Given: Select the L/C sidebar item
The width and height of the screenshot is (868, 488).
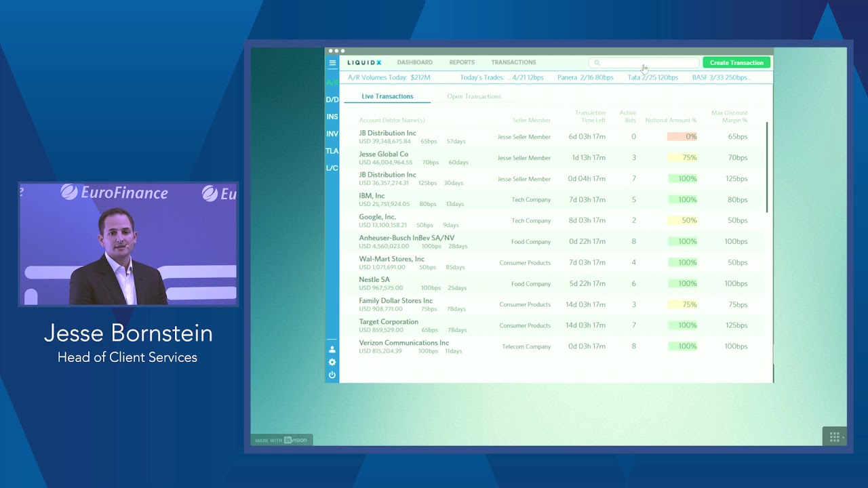Looking at the screenshot, I should [332, 167].
